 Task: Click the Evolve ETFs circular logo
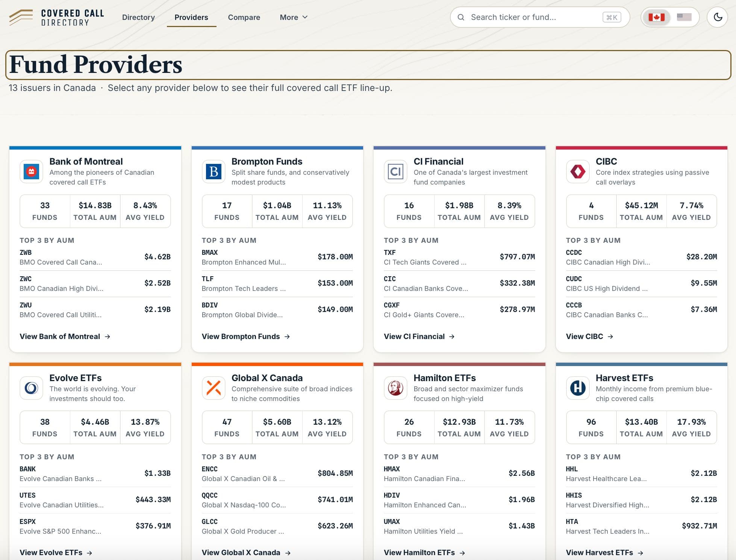(32, 388)
